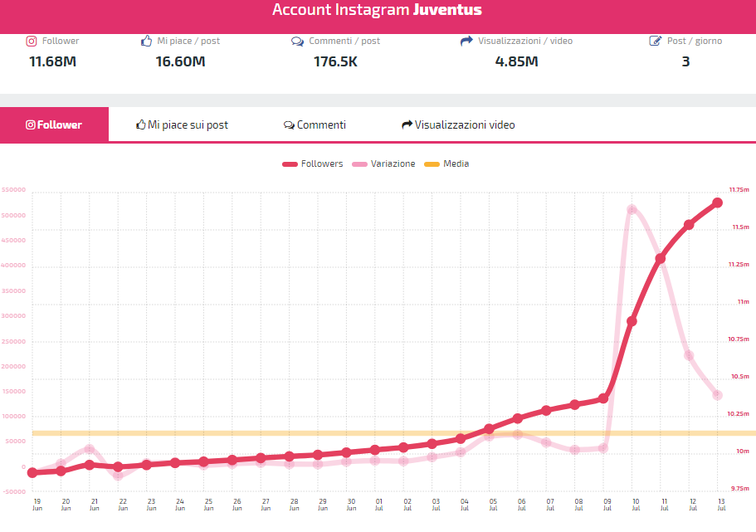Click the share arrow icon beside Visualizzazioni / video

466,41
